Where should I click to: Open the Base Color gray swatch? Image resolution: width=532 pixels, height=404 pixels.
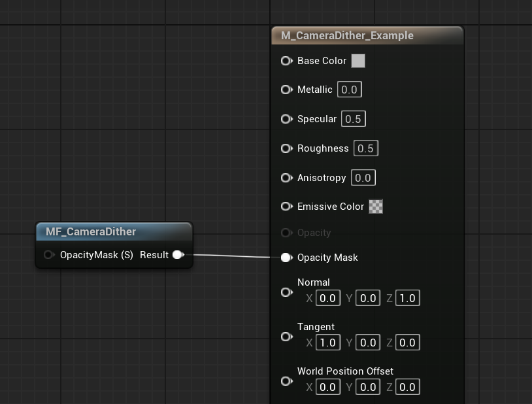click(x=358, y=61)
